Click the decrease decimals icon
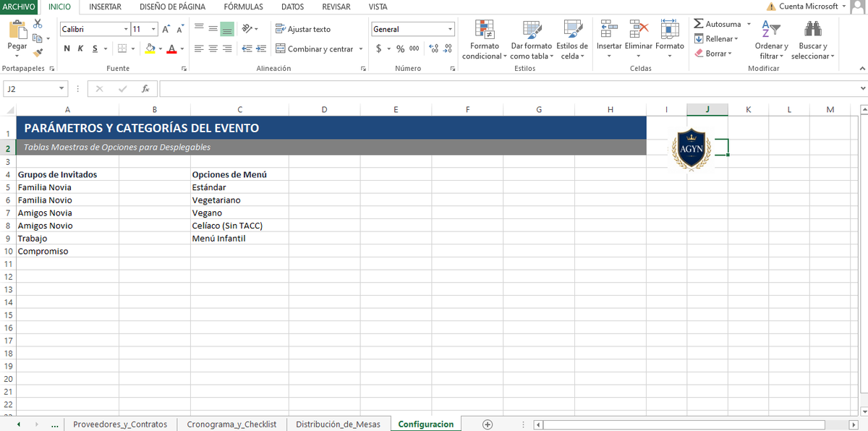Screen dimensions: 868x431 coord(448,48)
